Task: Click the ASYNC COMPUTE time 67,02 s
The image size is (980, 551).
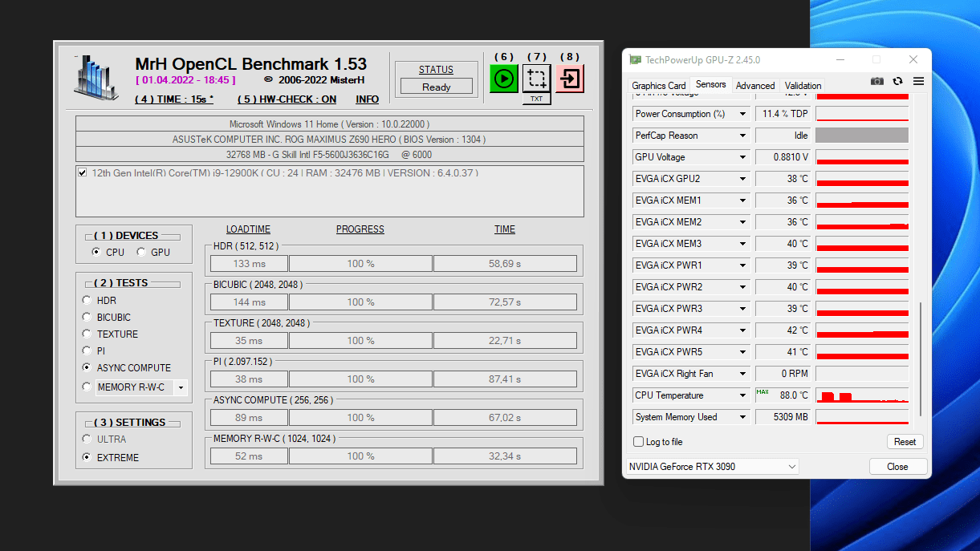Action: click(505, 418)
